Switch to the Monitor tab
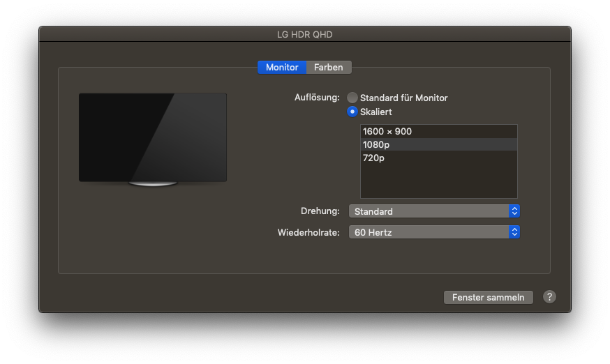Image resolution: width=610 pixels, height=364 pixels. click(282, 67)
